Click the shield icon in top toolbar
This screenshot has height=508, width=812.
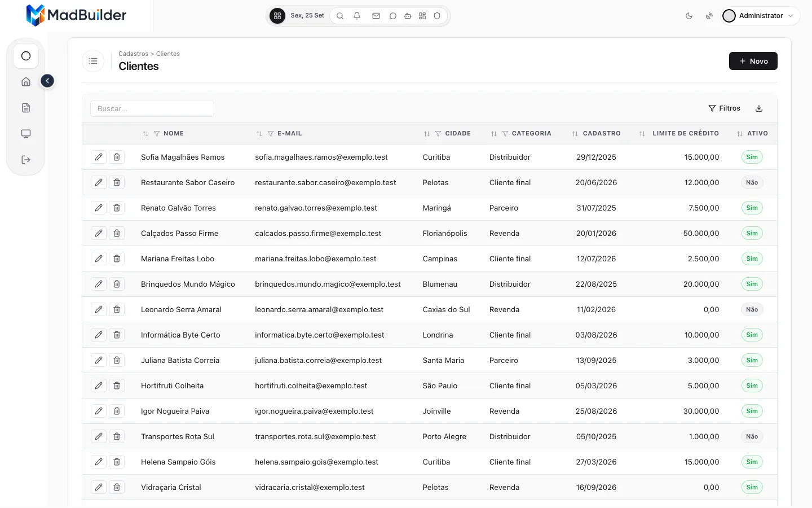point(437,16)
